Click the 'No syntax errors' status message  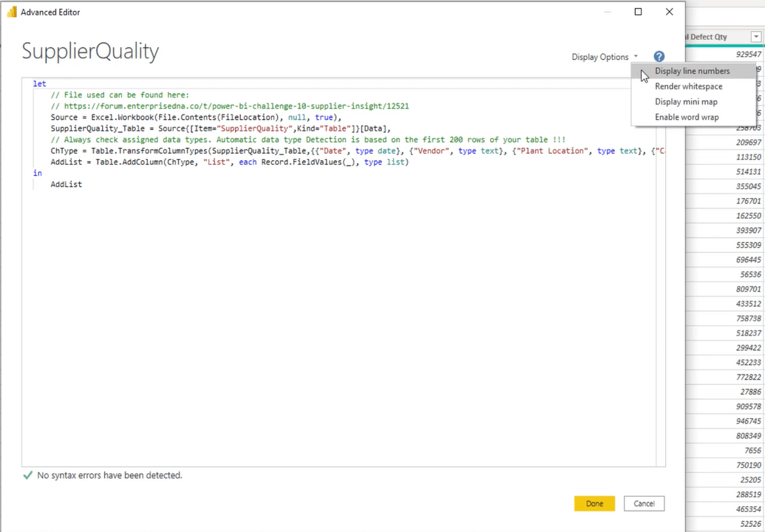pos(110,475)
